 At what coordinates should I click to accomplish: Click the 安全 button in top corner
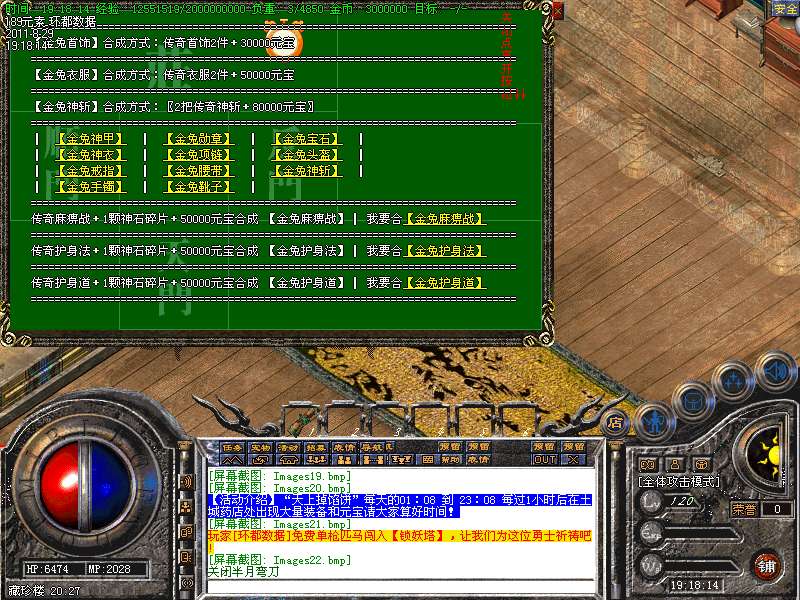click(785, 9)
